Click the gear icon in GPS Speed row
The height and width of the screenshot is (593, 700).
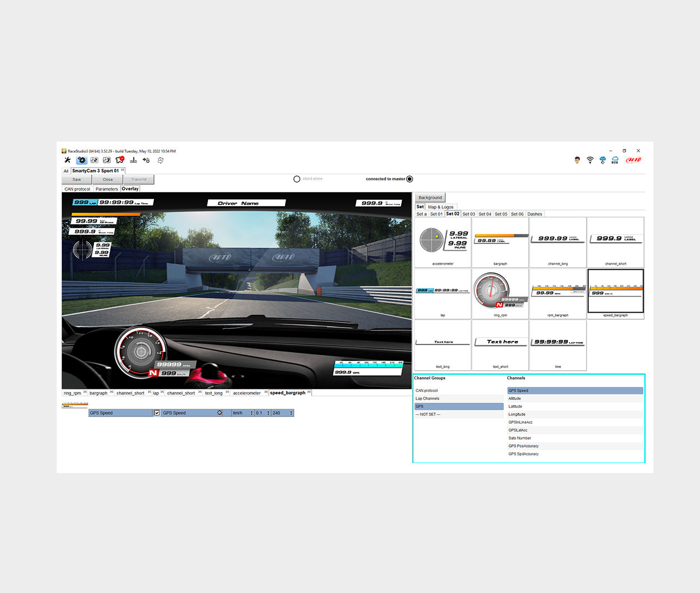coord(219,413)
